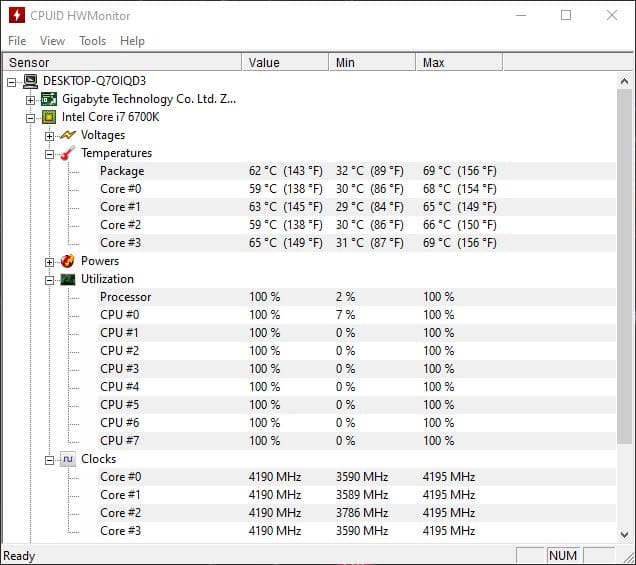Click the Utilization monitor icon
The width and height of the screenshot is (636, 565).
point(68,279)
